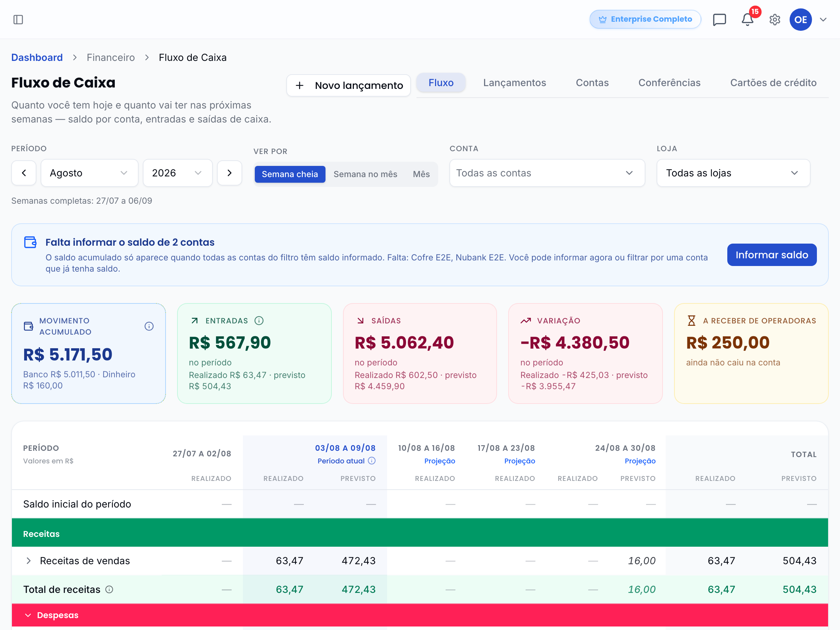
Task: Click Entradas info icon
Action: point(259,321)
